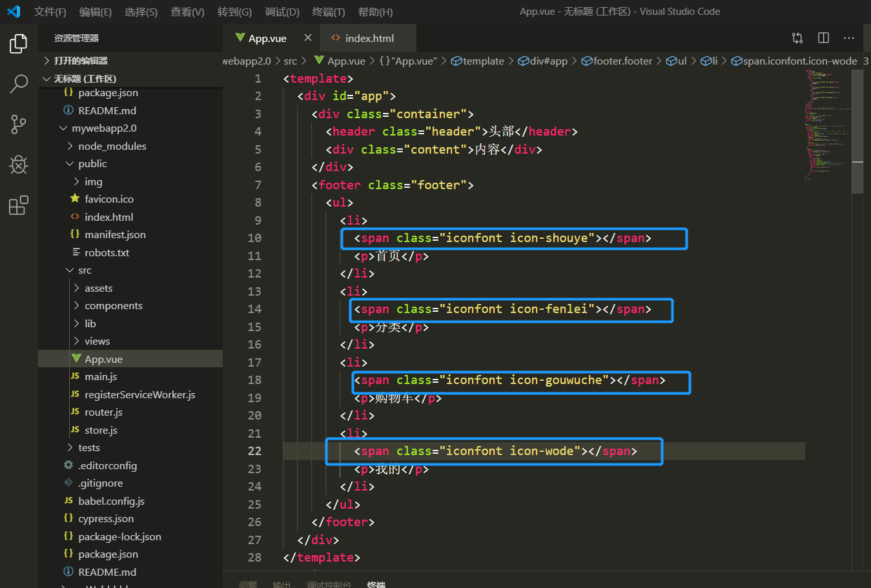Close the App.vue editor tab
The width and height of the screenshot is (871, 588).
(308, 38)
